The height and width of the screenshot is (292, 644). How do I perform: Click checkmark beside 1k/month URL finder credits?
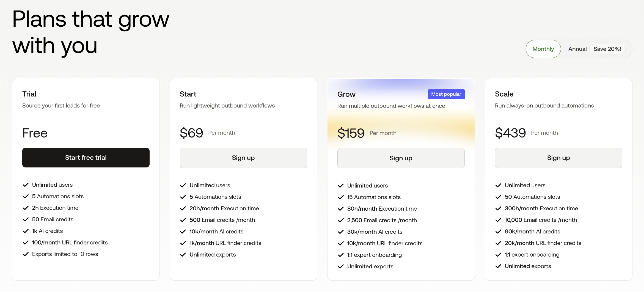coord(183,243)
